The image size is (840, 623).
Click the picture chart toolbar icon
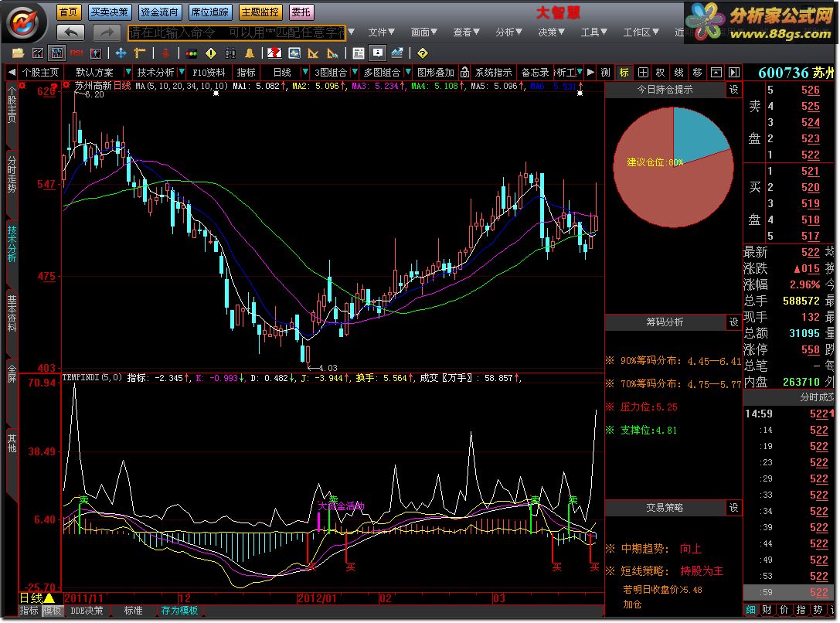(x=294, y=53)
